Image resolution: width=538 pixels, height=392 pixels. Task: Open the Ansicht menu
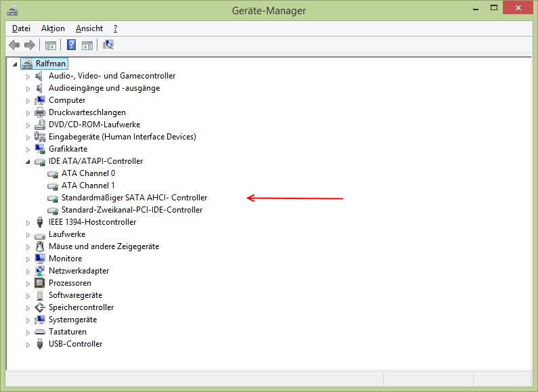[89, 28]
